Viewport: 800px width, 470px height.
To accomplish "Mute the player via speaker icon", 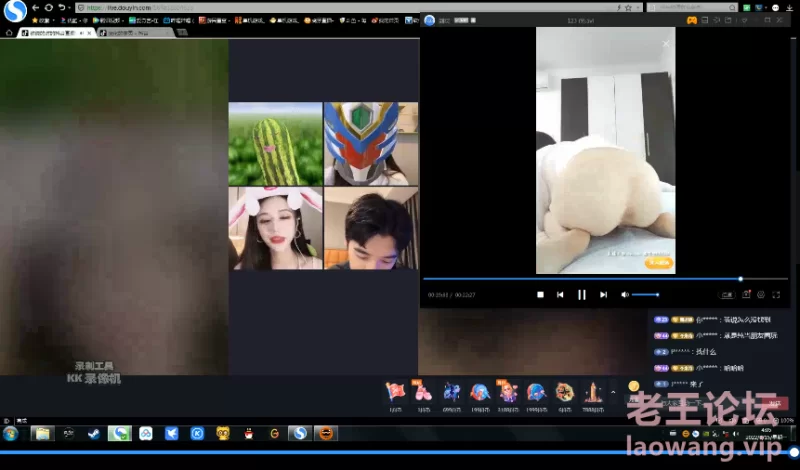I will click(624, 294).
